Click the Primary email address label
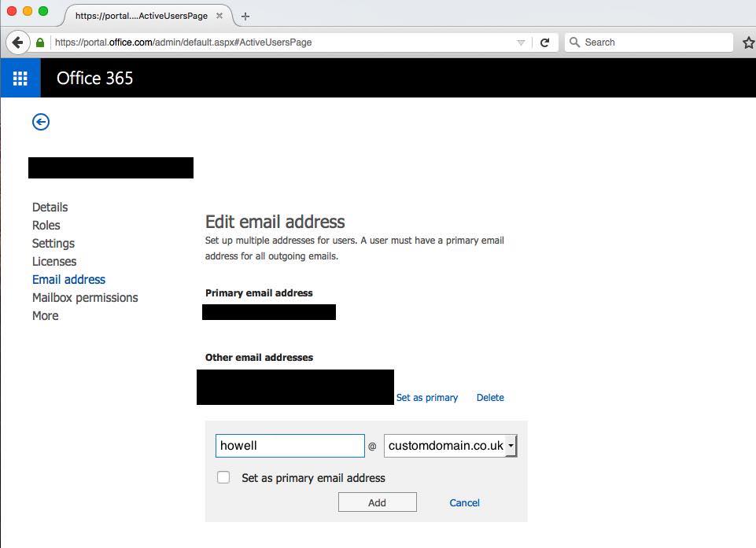This screenshot has height=548, width=756. tap(259, 293)
